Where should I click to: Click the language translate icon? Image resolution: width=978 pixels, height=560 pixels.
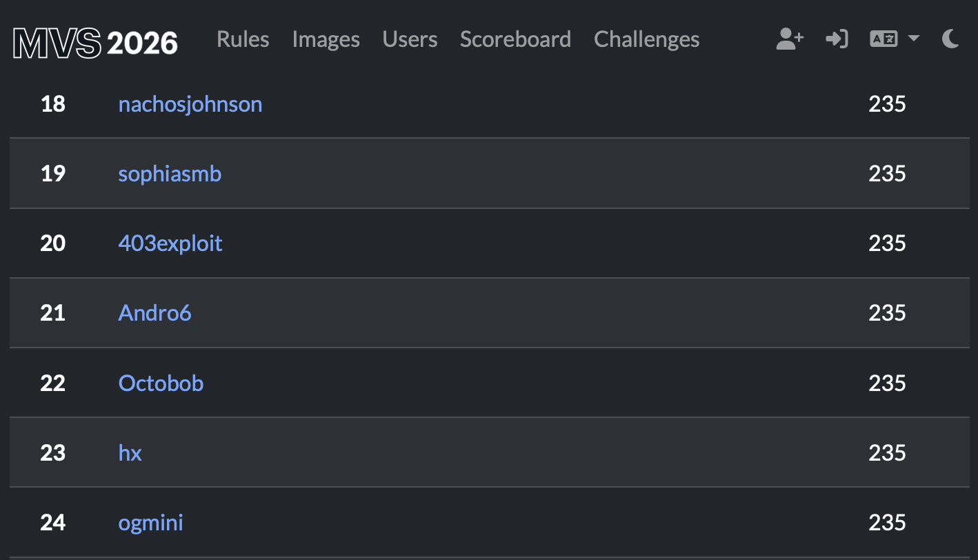884,39
